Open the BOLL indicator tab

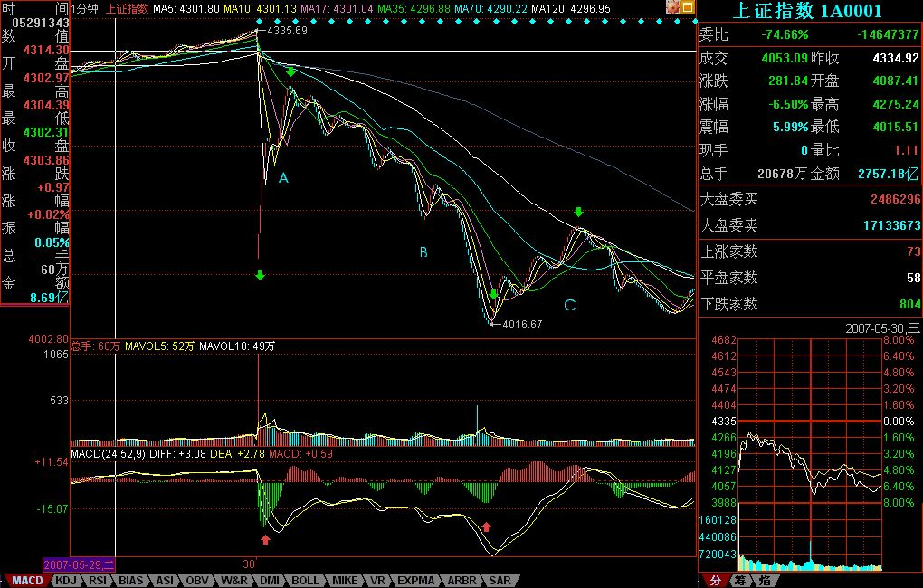pos(305,580)
